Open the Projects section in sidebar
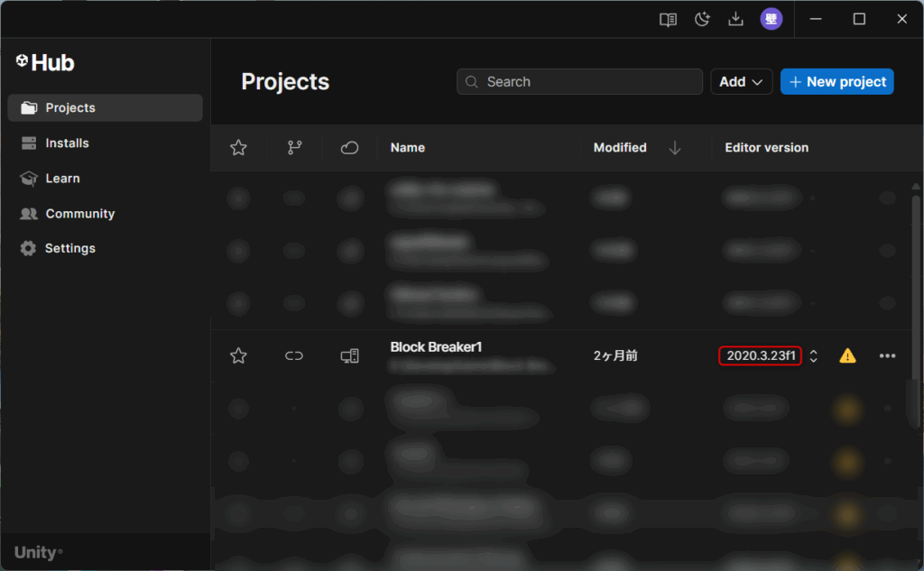Viewport: 924px width, 571px height. [105, 108]
